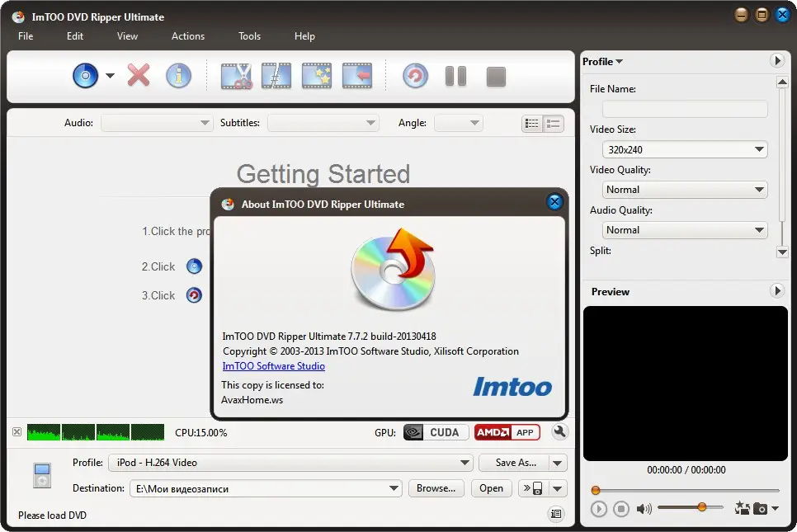The image size is (797, 532).
Task: Expand the Save As arrow menu
Action: [558, 463]
